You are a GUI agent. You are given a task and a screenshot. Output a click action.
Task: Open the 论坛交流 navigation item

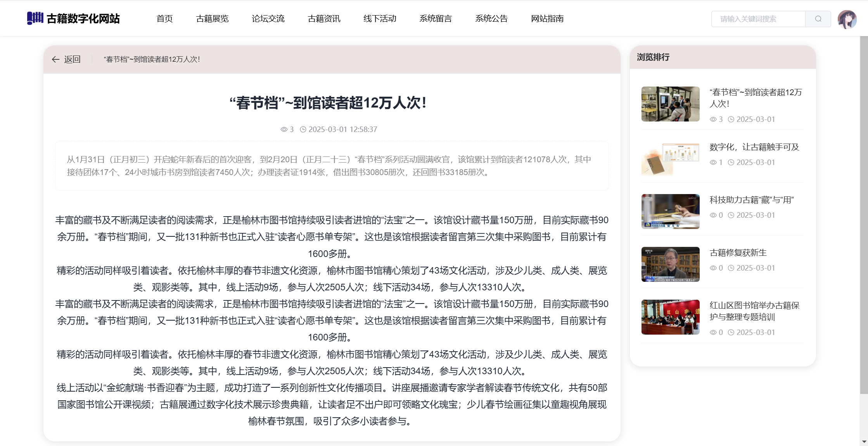[x=268, y=19]
